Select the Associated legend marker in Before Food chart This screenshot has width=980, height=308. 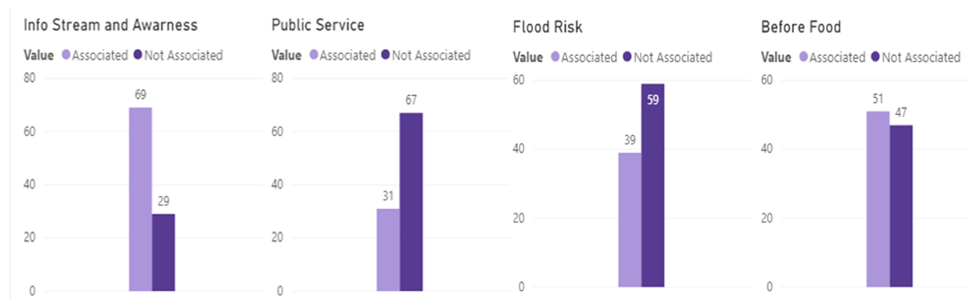click(803, 57)
